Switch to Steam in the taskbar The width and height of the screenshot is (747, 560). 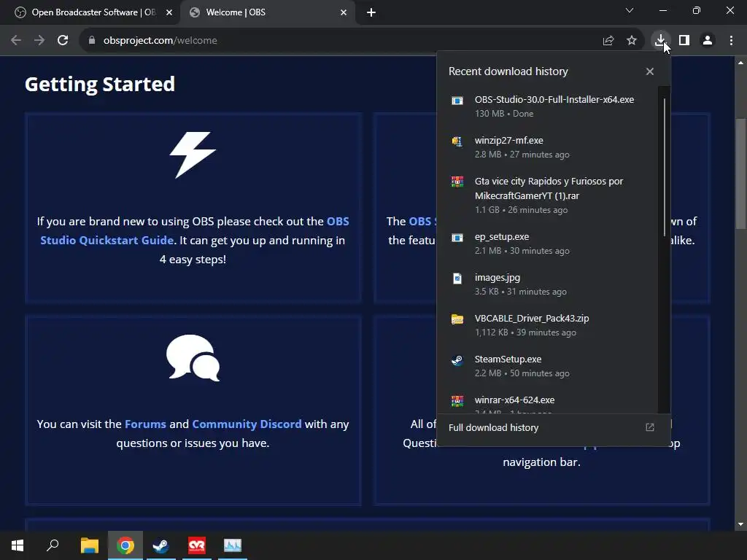(160, 545)
